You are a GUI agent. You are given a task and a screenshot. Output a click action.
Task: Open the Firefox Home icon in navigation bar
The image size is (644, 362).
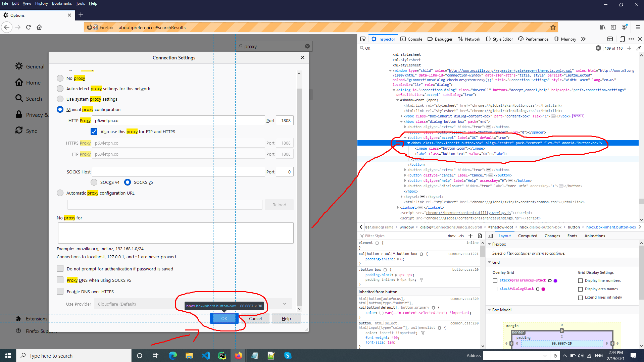point(39,27)
